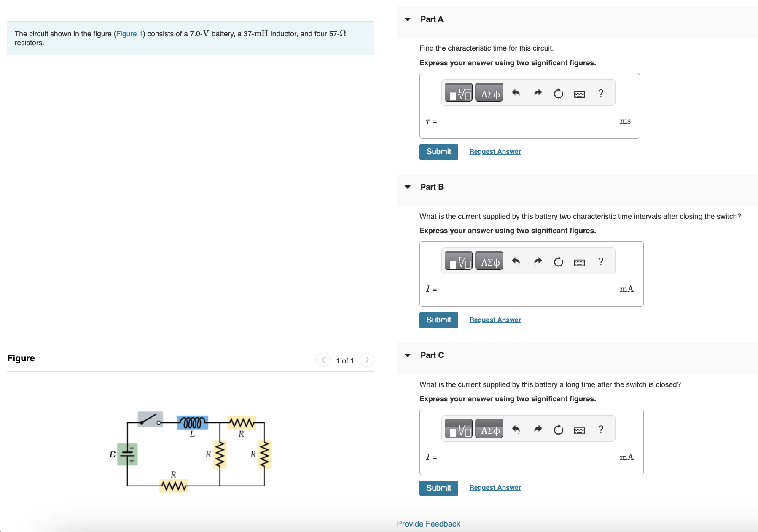Focus the Part B current input field
758x532 pixels.
pyautogui.click(x=527, y=290)
